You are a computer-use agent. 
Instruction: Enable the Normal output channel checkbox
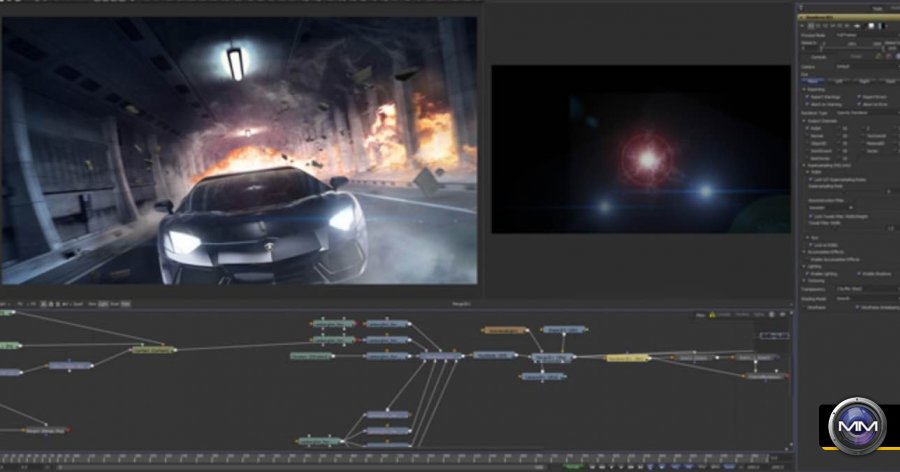(808, 136)
